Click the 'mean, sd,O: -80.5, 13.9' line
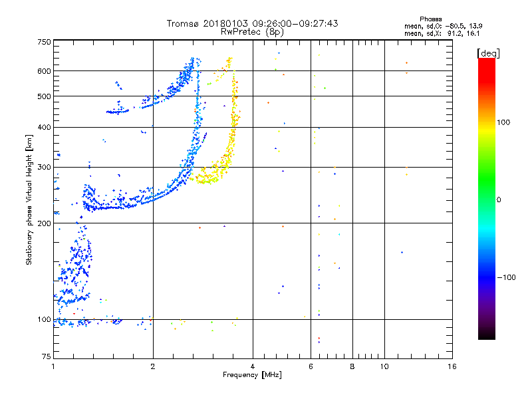Image resolution: width=532 pixels, height=399 pixels. (x=443, y=26)
